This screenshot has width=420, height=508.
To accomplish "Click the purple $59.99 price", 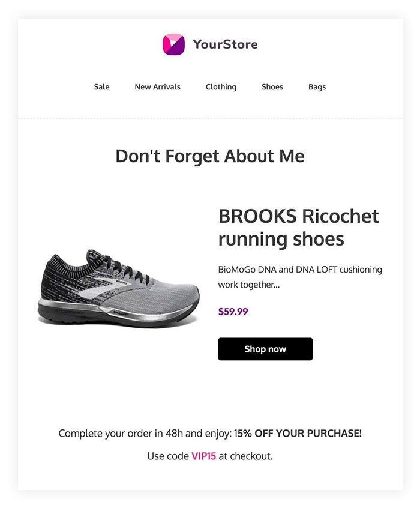I will pyautogui.click(x=233, y=312).
